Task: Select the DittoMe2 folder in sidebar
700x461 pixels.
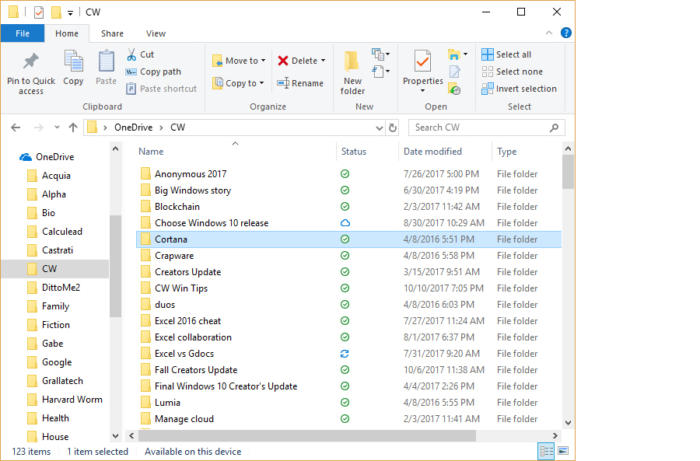Action: [x=61, y=287]
